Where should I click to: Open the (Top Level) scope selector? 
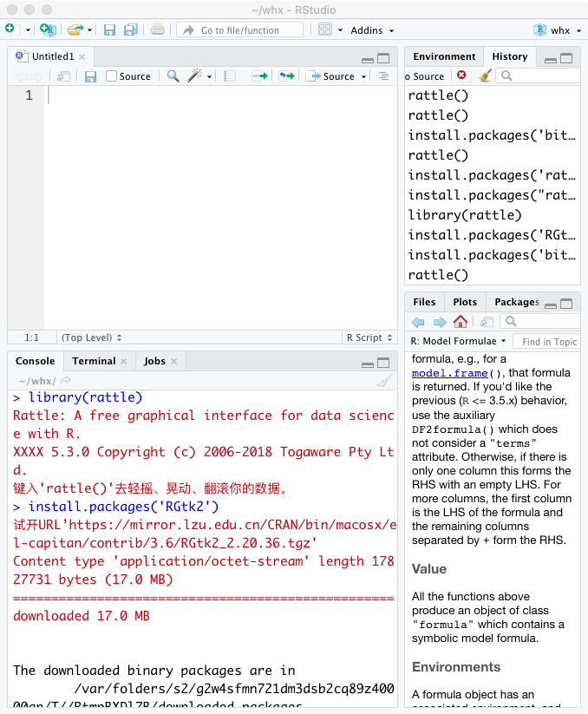click(x=91, y=337)
